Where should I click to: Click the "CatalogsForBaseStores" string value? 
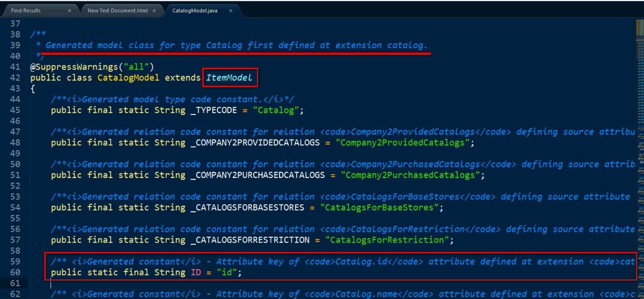pyautogui.click(x=379, y=208)
